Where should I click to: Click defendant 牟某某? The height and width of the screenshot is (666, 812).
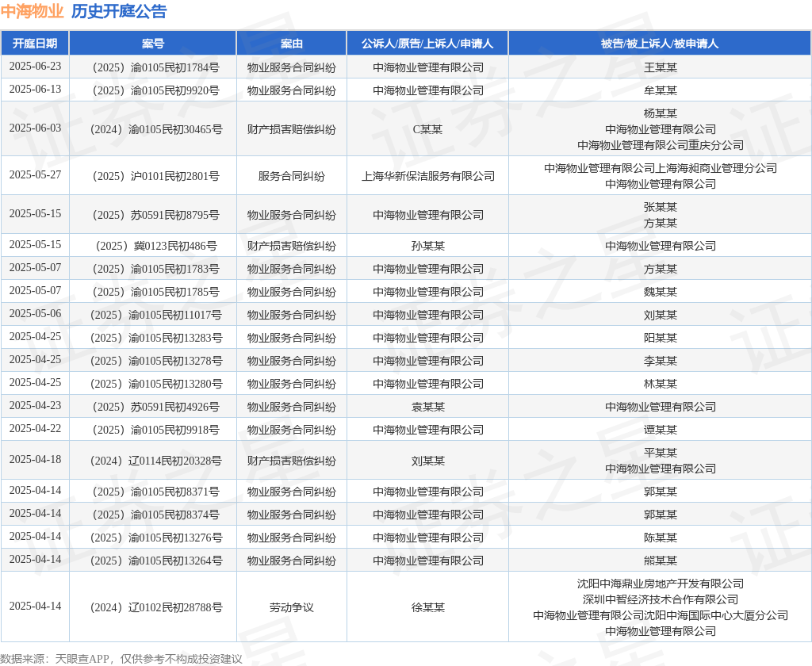click(x=661, y=90)
